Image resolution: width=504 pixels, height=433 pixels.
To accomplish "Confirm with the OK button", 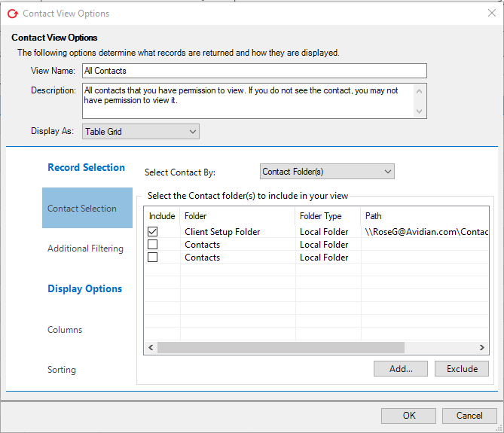I will click(x=408, y=416).
